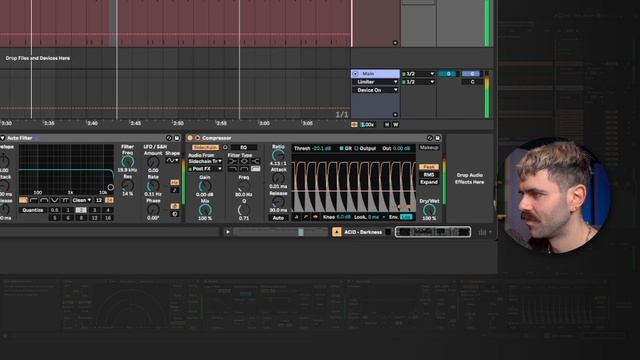This screenshot has height=360, width=640.
Task: Click the Thresh value field
Action: pyautogui.click(x=321, y=149)
